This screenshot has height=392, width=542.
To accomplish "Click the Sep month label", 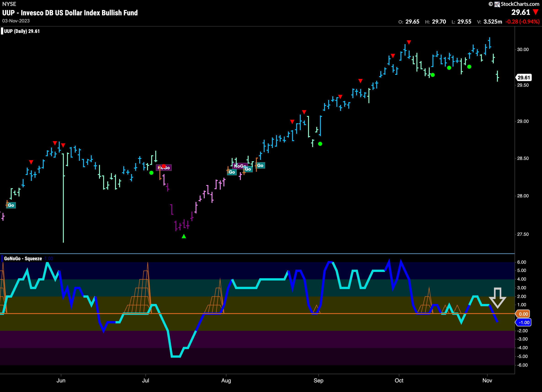I will point(318,381).
